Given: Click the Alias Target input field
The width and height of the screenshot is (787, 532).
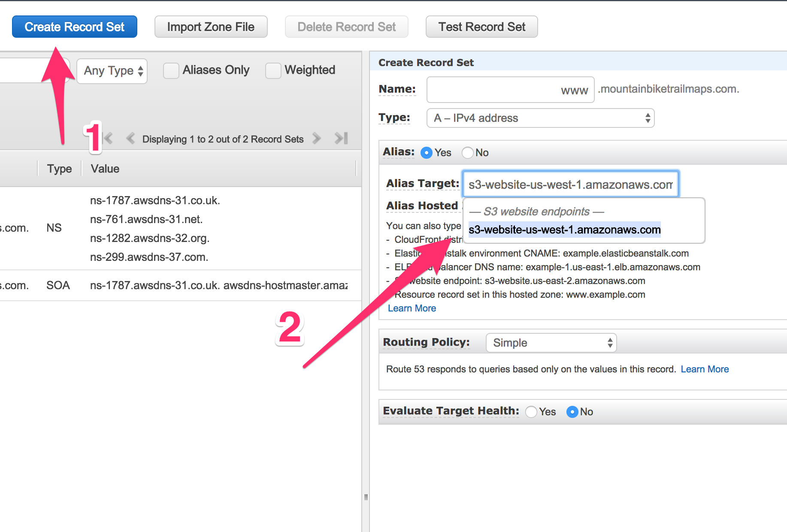Looking at the screenshot, I should tap(570, 184).
